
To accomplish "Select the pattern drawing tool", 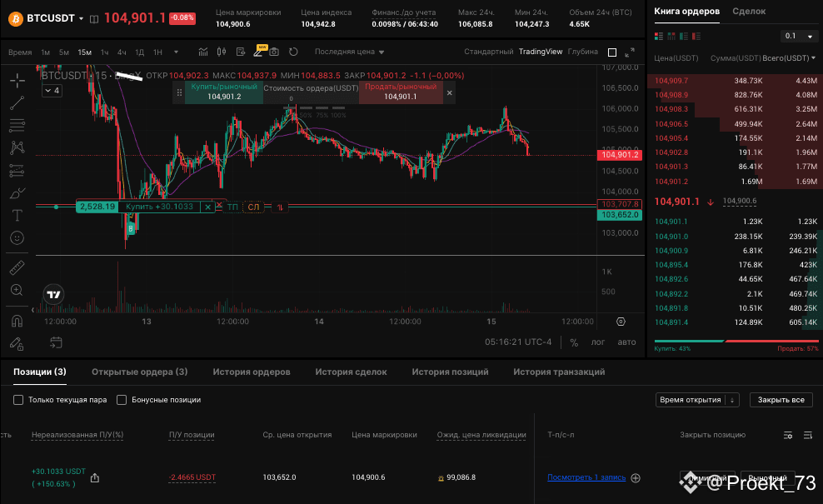I will (x=17, y=147).
